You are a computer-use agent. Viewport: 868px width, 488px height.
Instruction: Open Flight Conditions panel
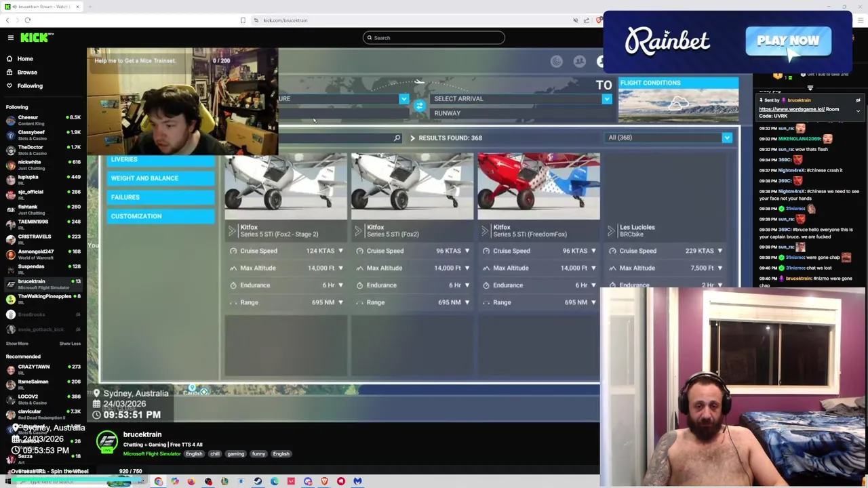coord(678,100)
